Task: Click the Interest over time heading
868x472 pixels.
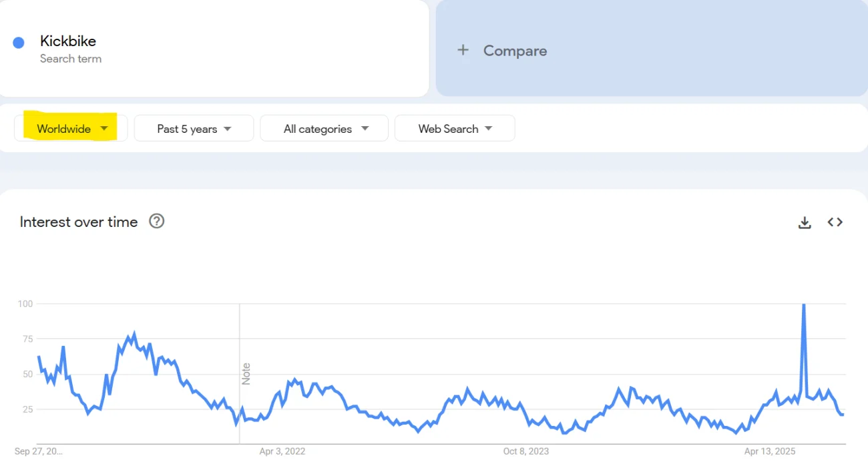Action: click(79, 222)
